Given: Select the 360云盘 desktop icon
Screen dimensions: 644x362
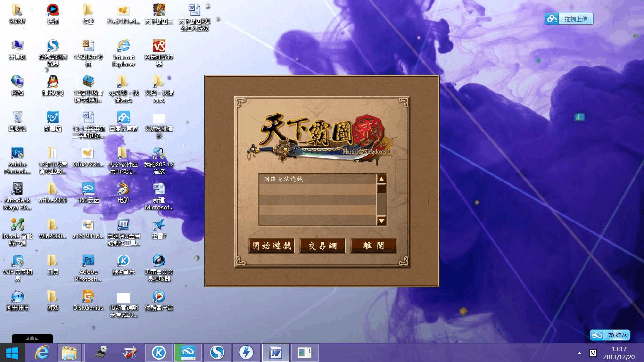Looking at the screenshot, I should coord(88,193).
